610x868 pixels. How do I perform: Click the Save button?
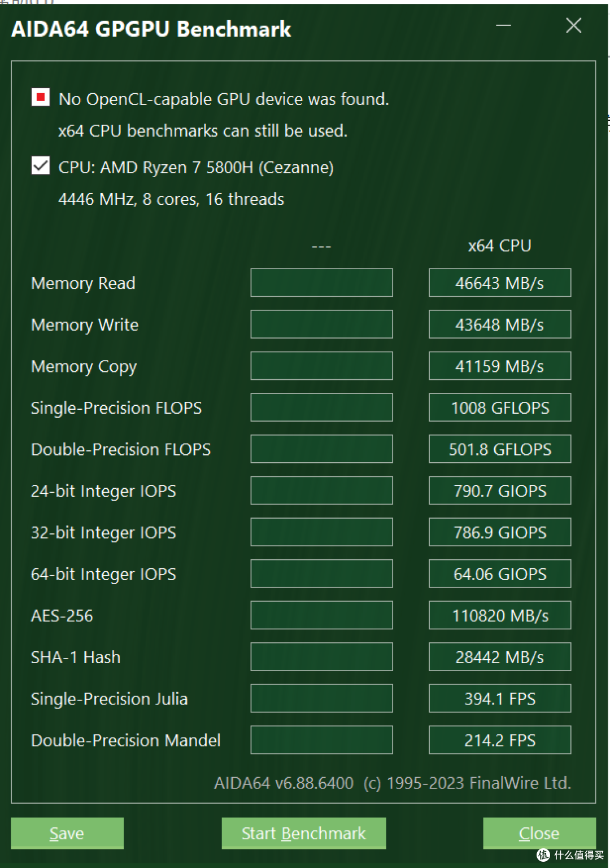point(67,833)
